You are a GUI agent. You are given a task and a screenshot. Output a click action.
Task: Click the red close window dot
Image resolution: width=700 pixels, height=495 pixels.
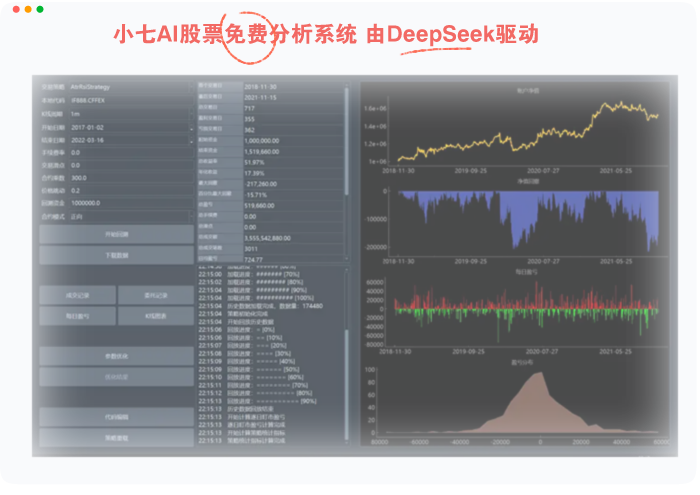point(13,9)
